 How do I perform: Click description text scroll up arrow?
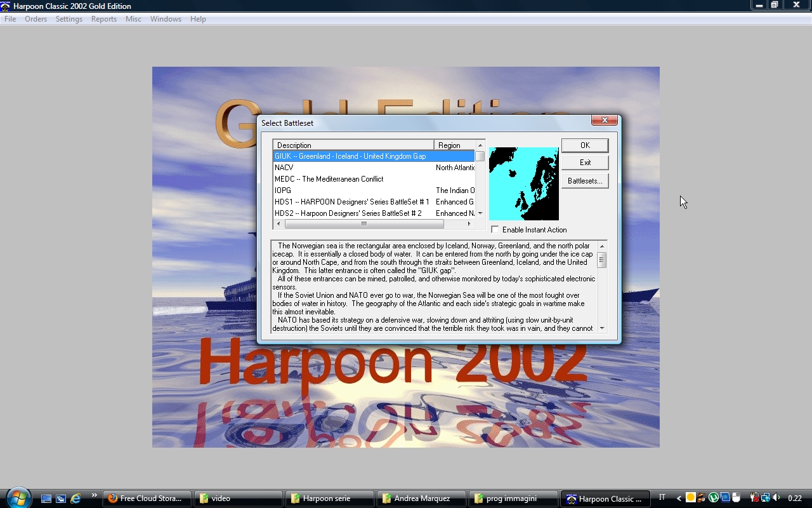(602, 246)
